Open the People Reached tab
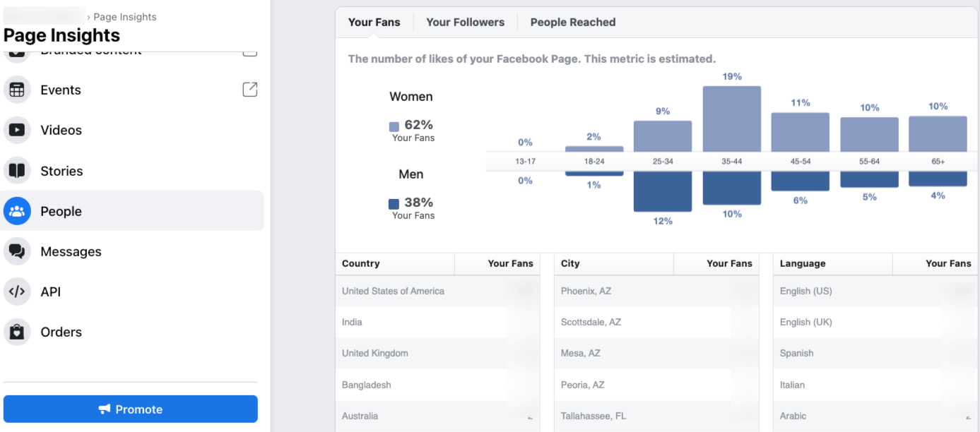This screenshot has width=980, height=432. 572,22
